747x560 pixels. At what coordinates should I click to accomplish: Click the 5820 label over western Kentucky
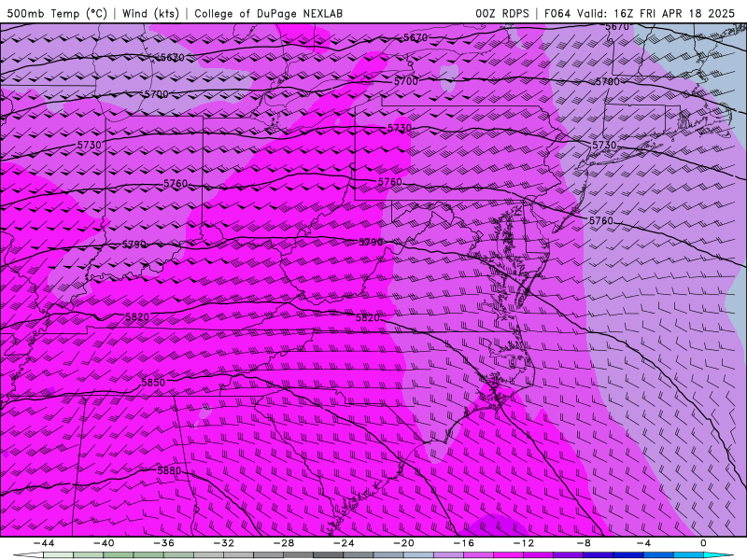coord(137,317)
